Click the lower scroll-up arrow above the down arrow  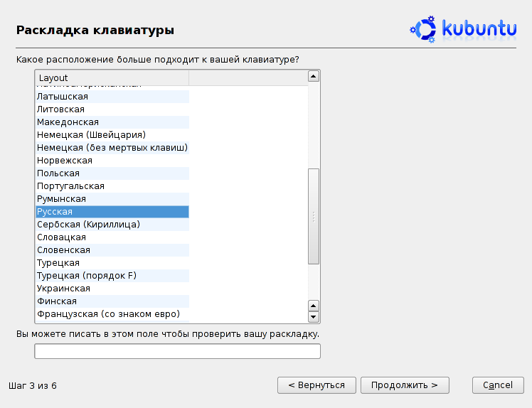coord(313,306)
